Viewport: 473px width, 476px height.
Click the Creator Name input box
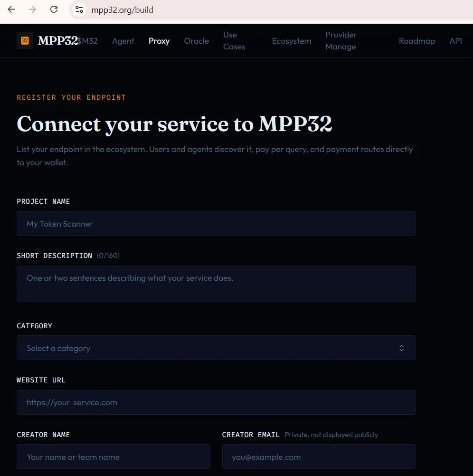tap(113, 457)
